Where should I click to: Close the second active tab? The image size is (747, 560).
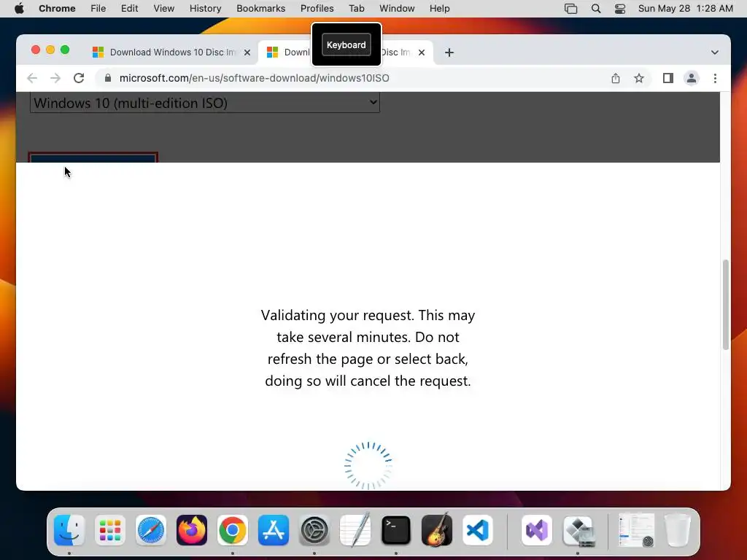(x=422, y=52)
